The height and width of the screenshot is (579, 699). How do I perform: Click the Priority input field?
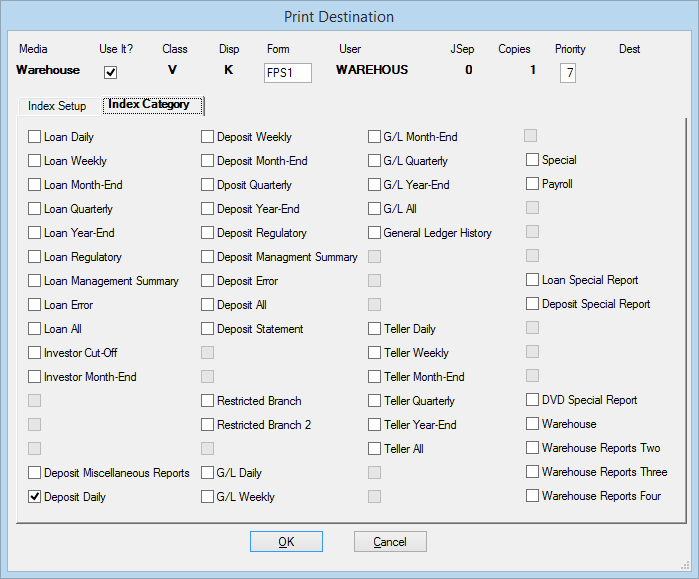567,72
